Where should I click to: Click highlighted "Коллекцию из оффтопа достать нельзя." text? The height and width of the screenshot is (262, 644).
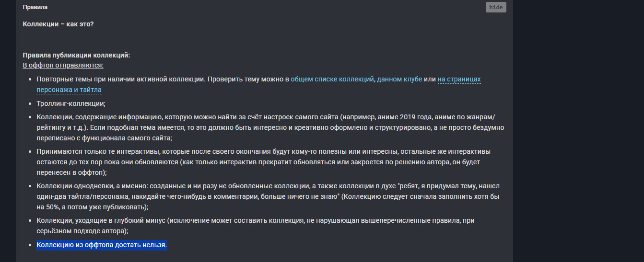(102, 245)
